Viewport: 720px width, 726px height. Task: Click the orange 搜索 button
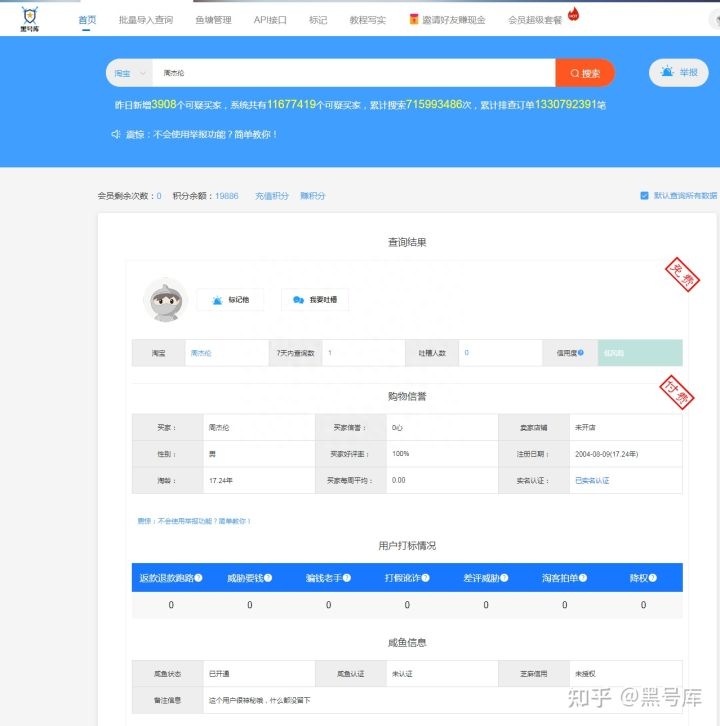click(585, 73)
